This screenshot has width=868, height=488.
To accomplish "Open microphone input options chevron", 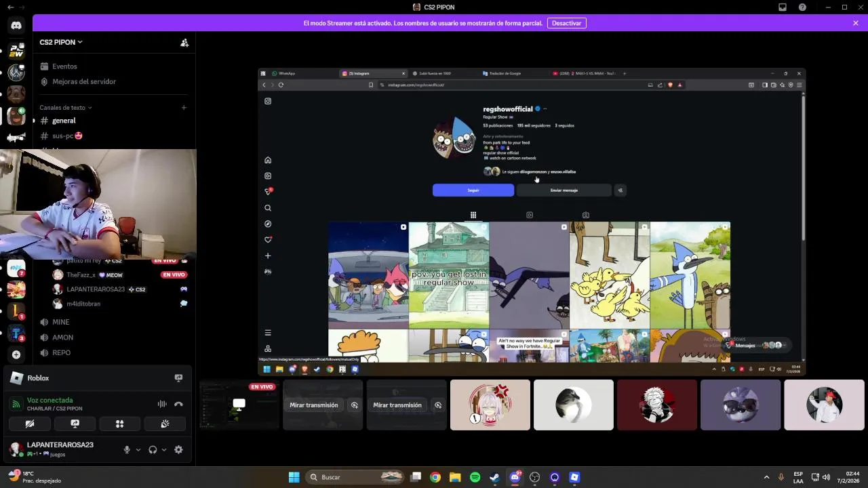I will coord(138,449).
